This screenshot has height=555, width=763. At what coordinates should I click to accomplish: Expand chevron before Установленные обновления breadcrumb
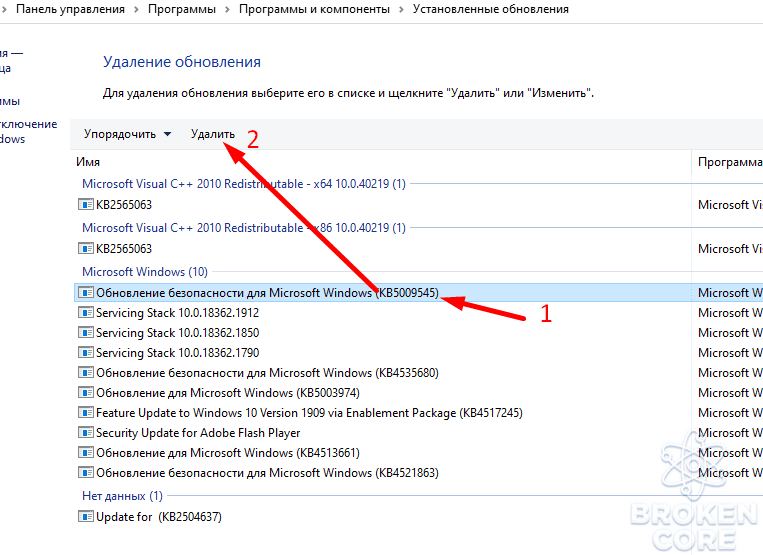coord(401,10)
